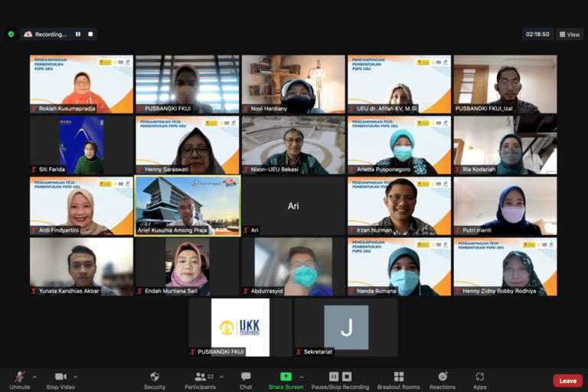Viewport: 588px width, 392px height.
Task: Open the Security shield options
Action: click(155, 377)
